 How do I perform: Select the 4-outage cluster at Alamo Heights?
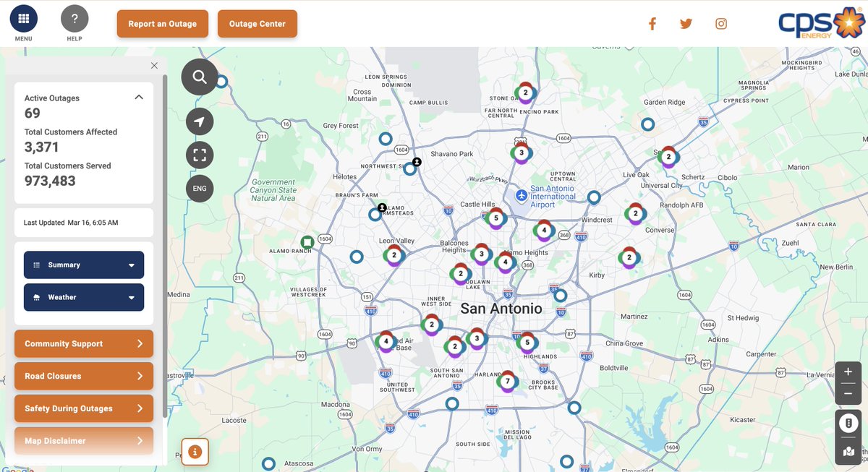(505, 262)
